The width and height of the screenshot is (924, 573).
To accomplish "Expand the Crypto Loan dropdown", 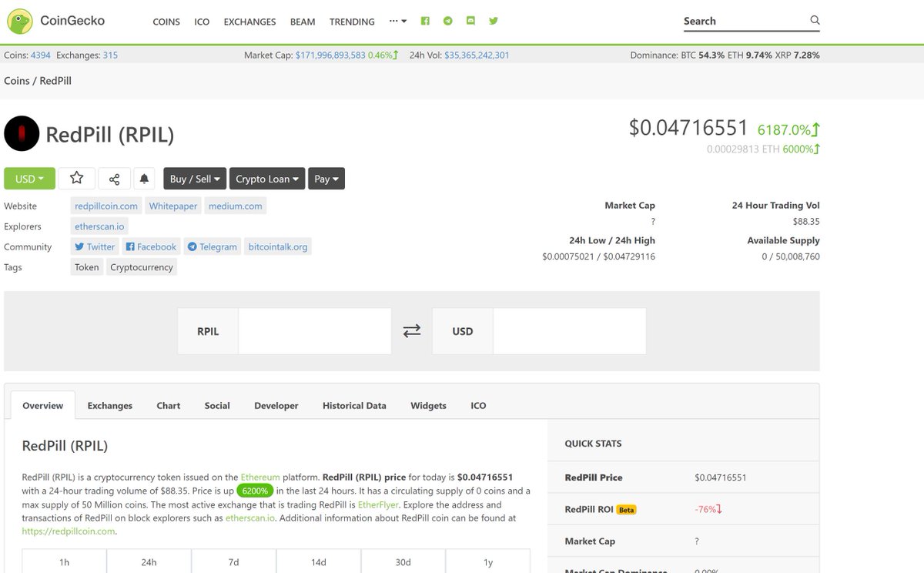I will (x=267, y=179).
